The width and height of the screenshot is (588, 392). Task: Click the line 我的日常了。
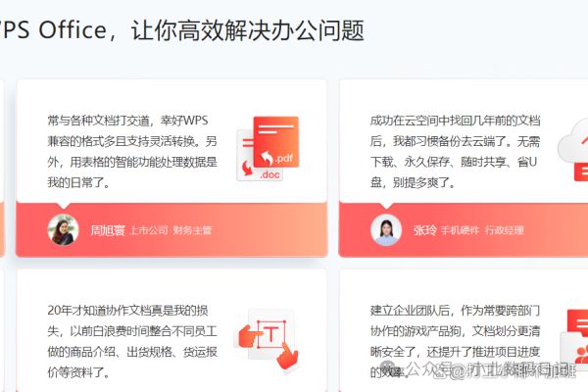pos(78,182)
